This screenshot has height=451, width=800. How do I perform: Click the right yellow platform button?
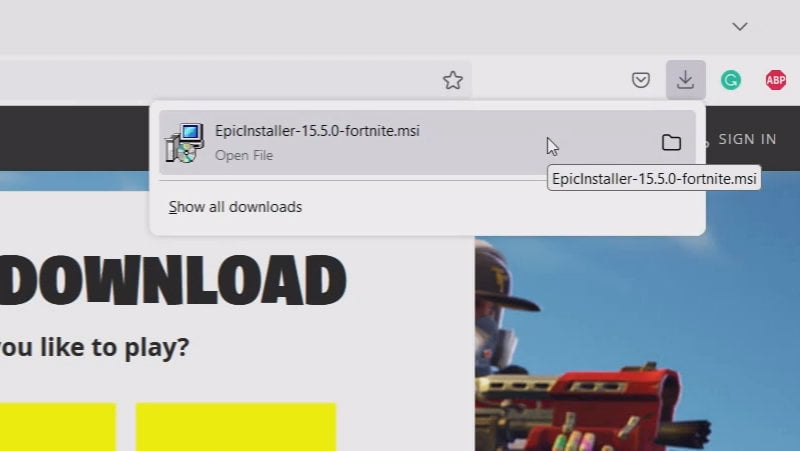236,427
